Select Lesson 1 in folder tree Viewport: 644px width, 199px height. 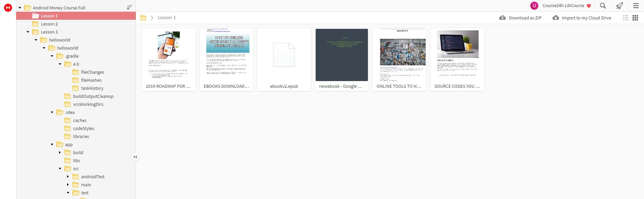(x=76, y=16)
